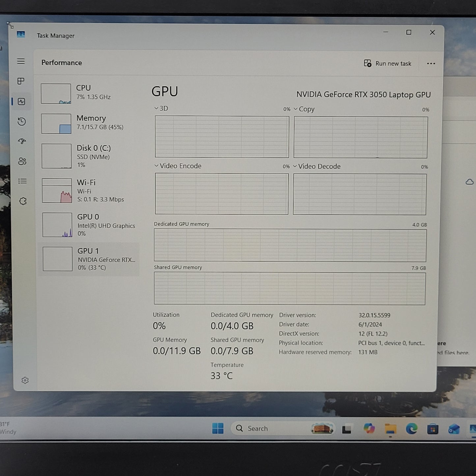
Task: Close the Task Manager window
Action: point(433,32)
